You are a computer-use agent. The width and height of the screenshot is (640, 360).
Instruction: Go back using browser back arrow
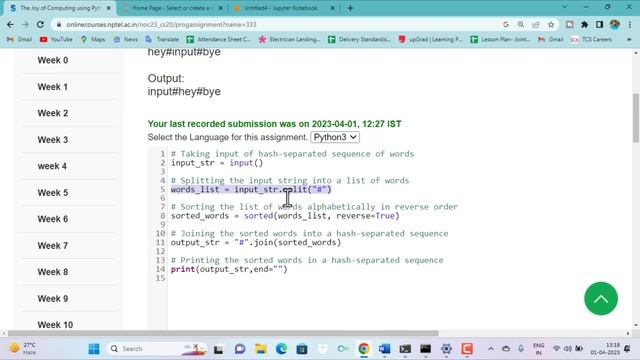tap(10, 24)
